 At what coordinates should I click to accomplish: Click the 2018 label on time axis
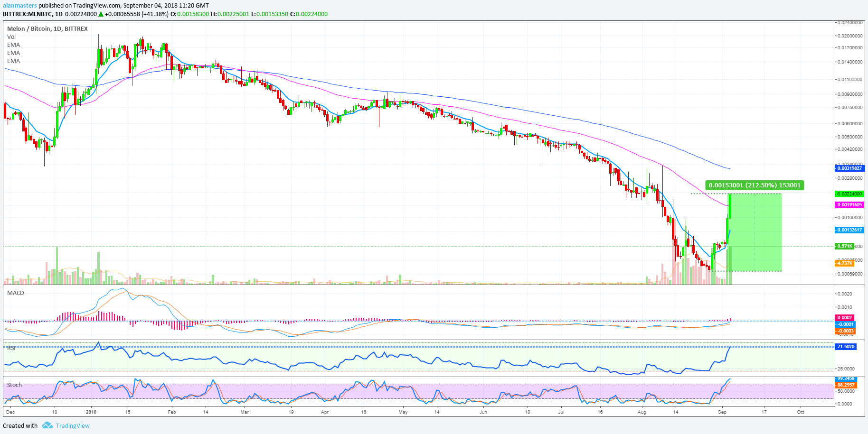[x=91, y=412]
